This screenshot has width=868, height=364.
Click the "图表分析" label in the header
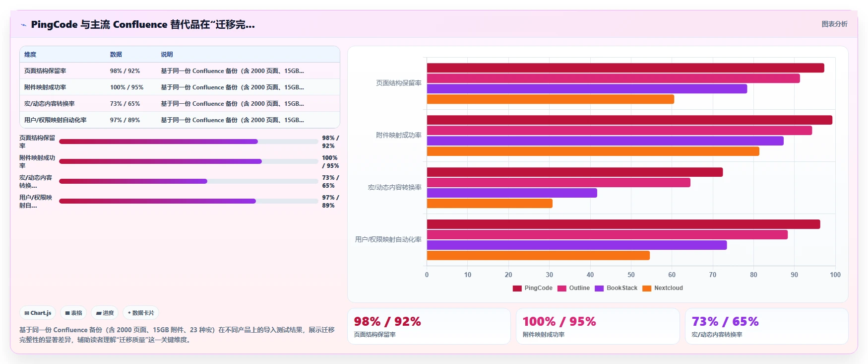(834, 24)
